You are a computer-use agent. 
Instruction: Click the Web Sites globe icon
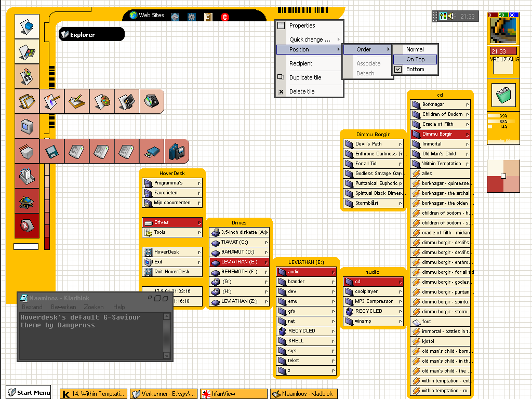[134, 15]
